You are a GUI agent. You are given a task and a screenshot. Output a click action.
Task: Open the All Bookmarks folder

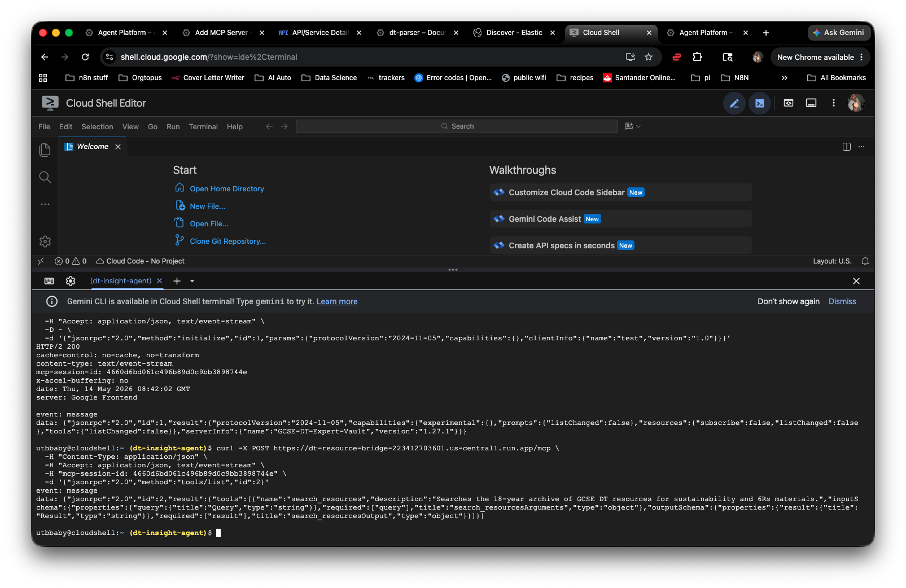(837, 78)
